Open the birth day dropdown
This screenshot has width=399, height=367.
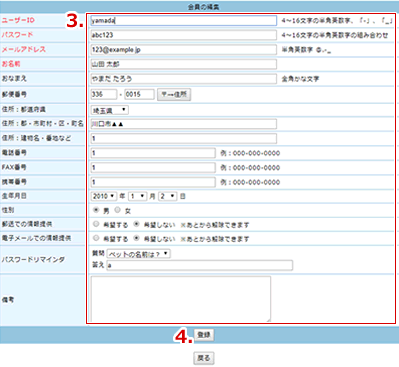(x=168, y=196)
